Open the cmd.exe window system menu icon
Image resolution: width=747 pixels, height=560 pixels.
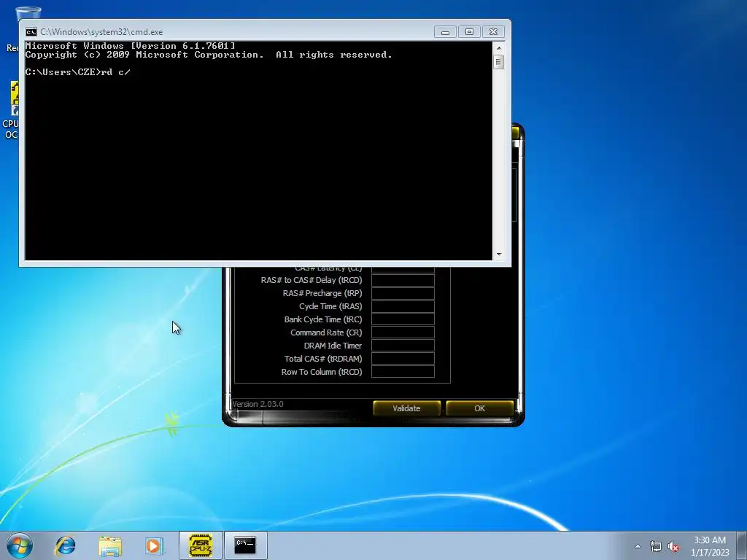pos(31,32)
